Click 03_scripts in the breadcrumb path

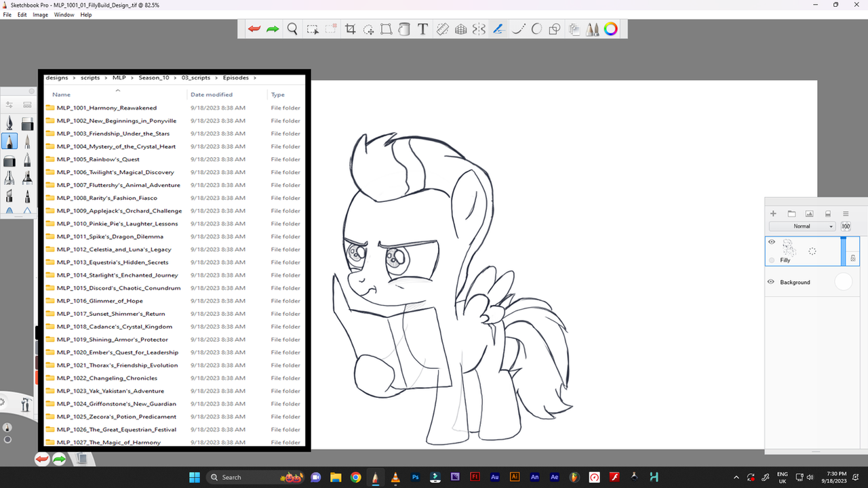pos(196,78)
